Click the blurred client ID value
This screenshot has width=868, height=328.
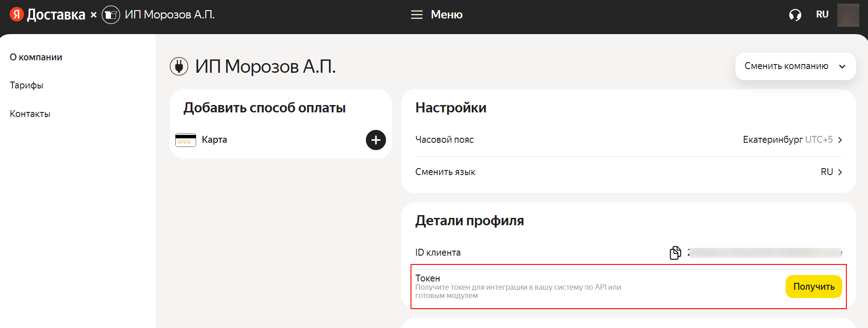(x=765, y=252)
